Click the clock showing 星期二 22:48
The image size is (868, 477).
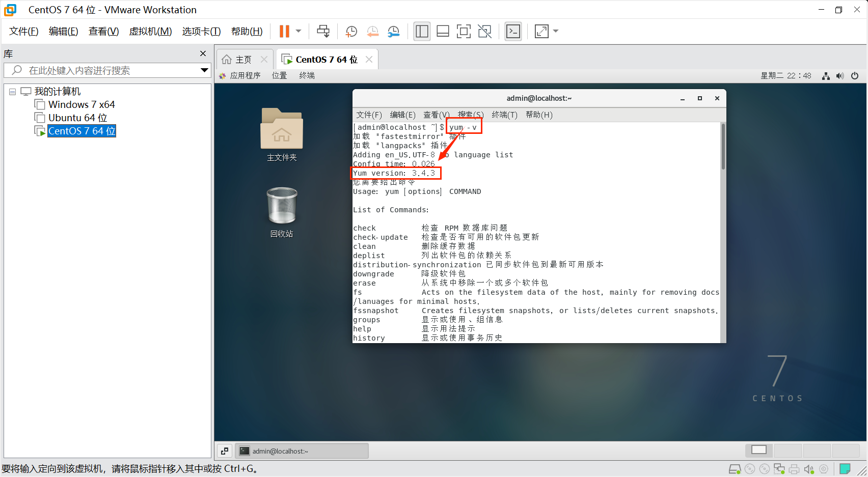[786, 75]
